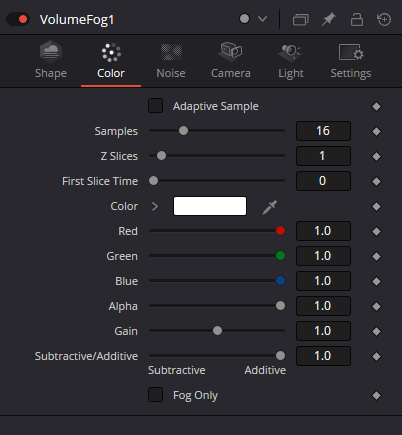Lock the VolumeFog1 node controls

357,19
